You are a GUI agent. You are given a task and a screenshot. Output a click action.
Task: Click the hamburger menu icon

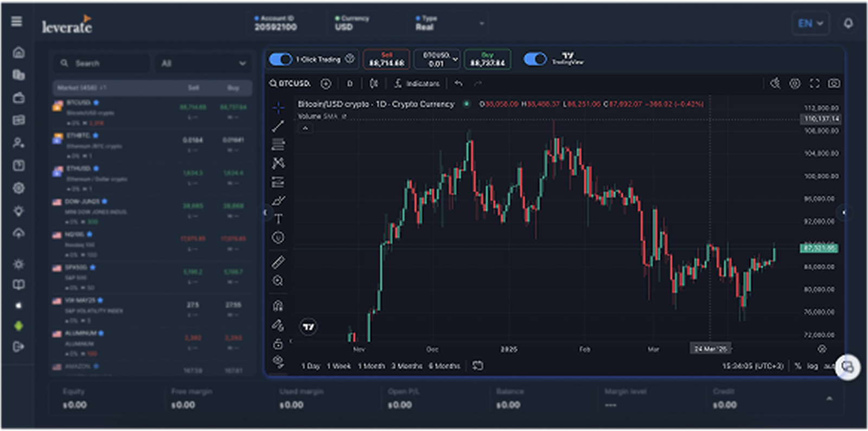[17, 21]
